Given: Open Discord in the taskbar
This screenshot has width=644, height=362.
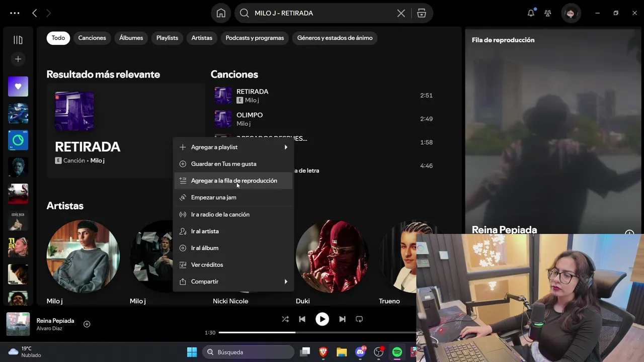Looking at the screenshot, I should pos(360,352).
